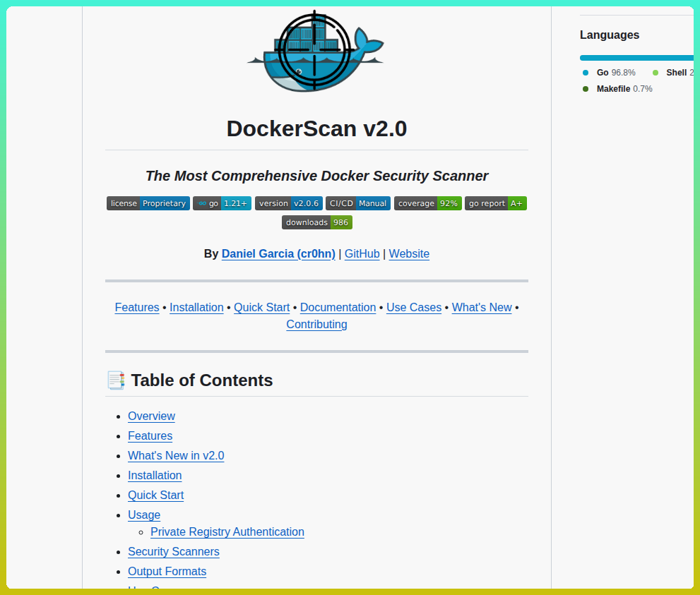Image resolution: width=700 pixels, height=595 pixels.
Task: Click the Languages sidebar heading
Action: tap(610, 35)
